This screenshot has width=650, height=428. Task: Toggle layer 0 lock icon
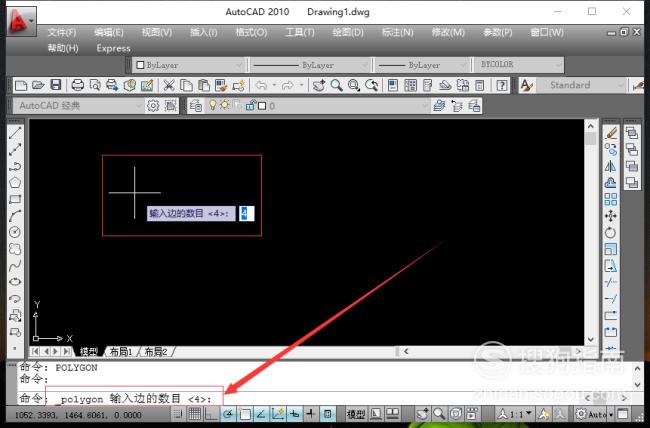250,106
